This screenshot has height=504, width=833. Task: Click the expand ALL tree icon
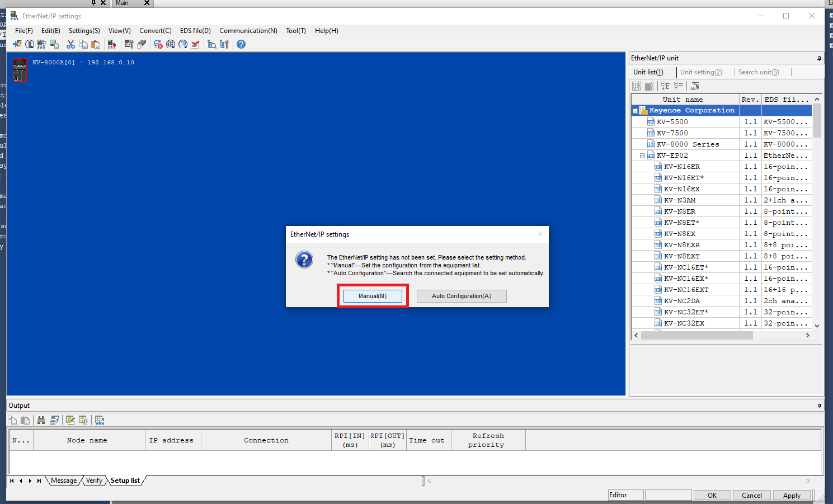694,86
